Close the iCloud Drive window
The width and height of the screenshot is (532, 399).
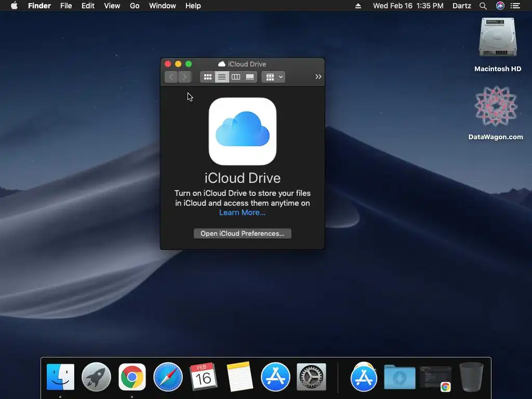pos(168,64)
